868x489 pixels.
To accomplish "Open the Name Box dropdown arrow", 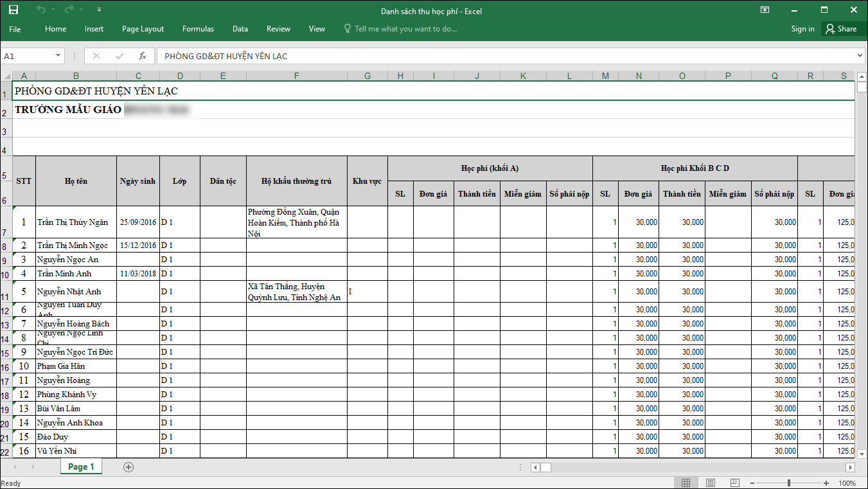I will pos(58,56).
